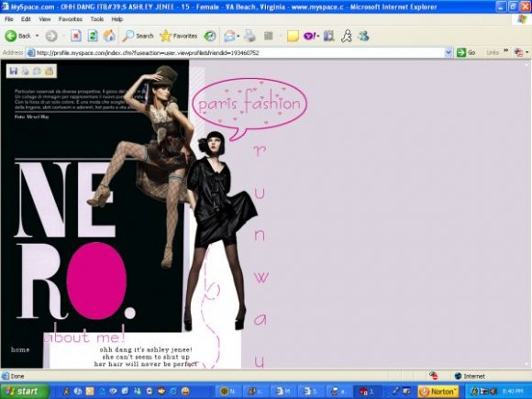Open Windows Messenger from the toolbar
This screenshot has height=399, width=532.
(x=364, y=36)
